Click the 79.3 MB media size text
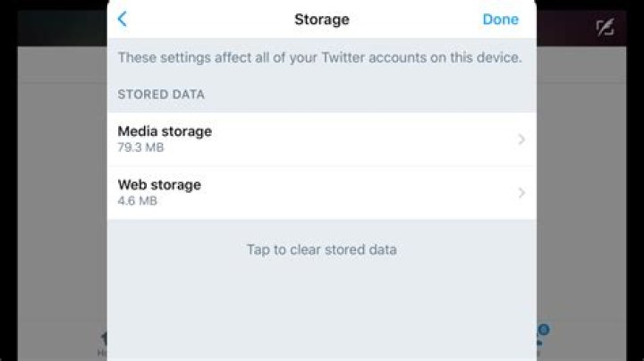This screenshot has width=644, height=361. 138,147
